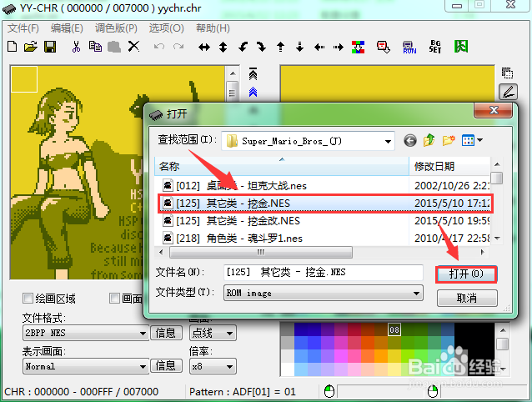Screen dimensions: 532x402
Task: Click the color replace RGB icon
Action: click(358, 48)
